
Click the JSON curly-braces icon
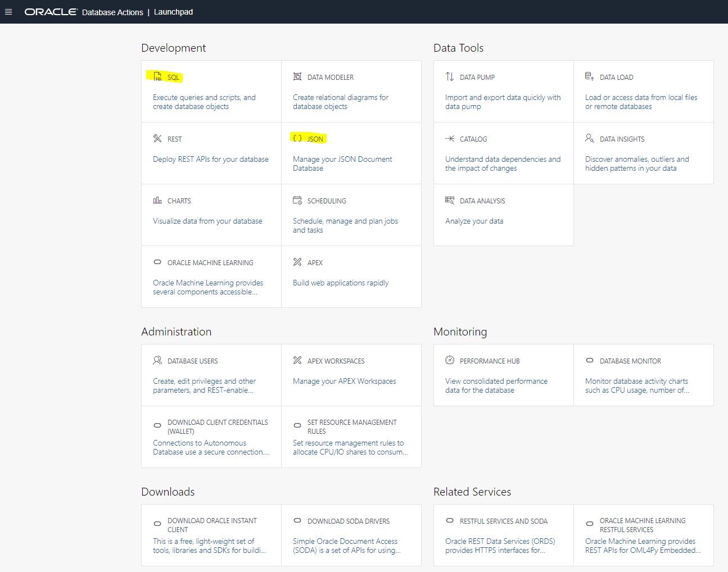(x=297, y=138)
